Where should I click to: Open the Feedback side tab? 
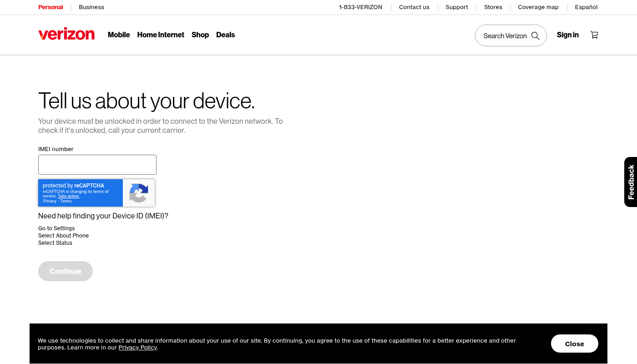pyautogui.click(x=631, y=182)
